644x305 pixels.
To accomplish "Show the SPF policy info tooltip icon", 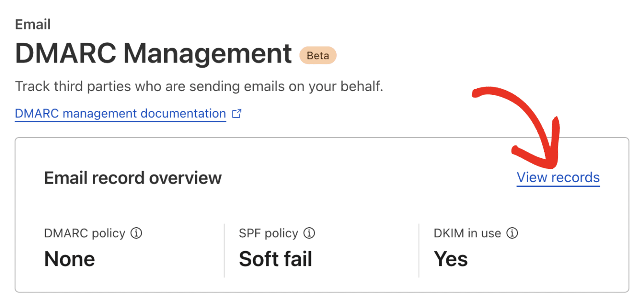I will tap(309, 233).
